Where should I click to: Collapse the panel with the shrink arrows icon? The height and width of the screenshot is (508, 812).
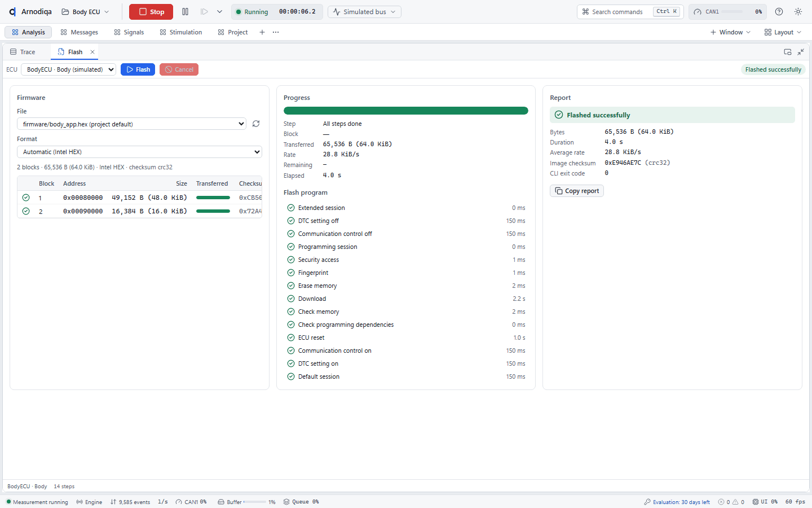(801, 52)
